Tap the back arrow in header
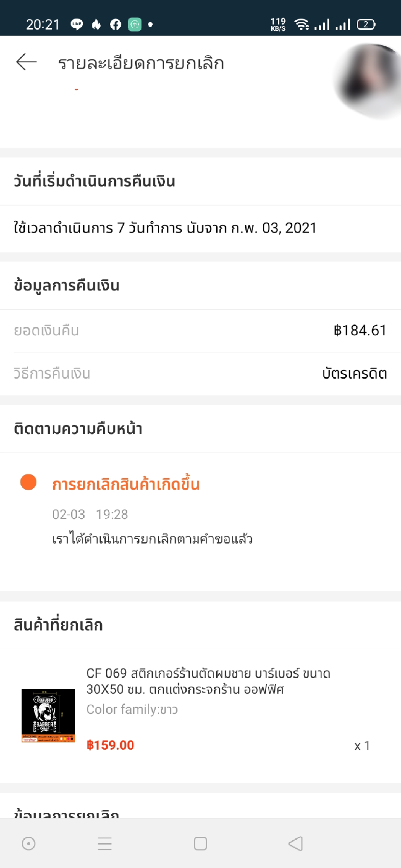 pyautogui.click(x=26, y=62)
